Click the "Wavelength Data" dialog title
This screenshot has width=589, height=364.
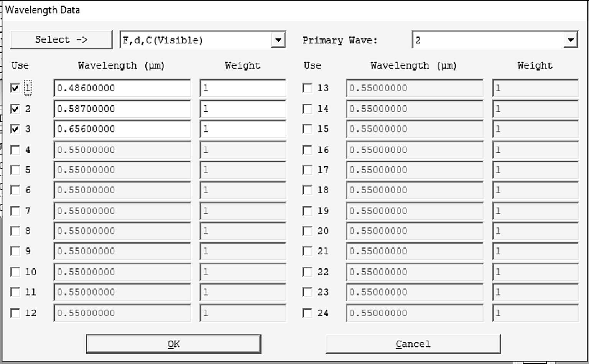click(x=43, y=10)
